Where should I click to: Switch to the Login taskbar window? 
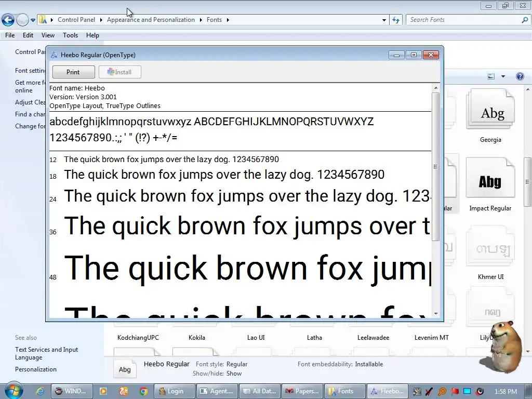175,391
